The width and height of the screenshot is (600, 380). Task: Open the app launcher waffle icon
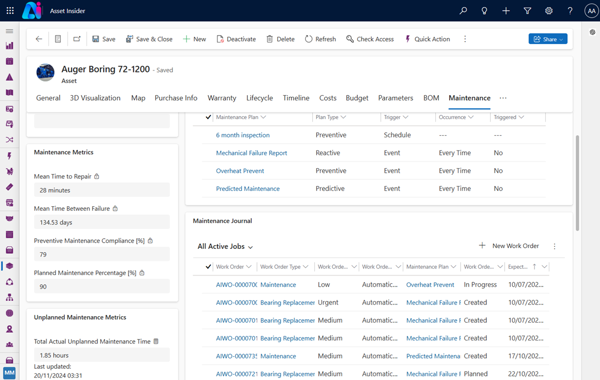(x=10, y=11)
